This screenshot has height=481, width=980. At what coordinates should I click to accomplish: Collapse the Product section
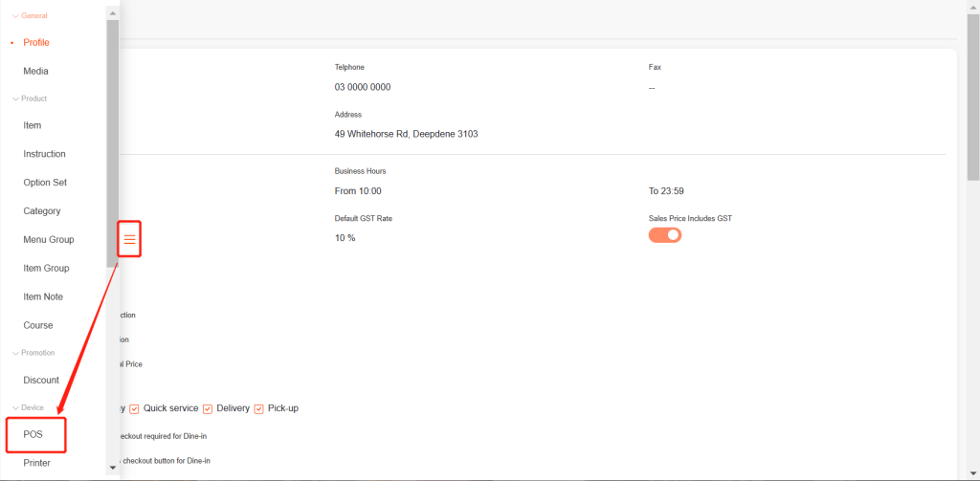click(30, 98)
